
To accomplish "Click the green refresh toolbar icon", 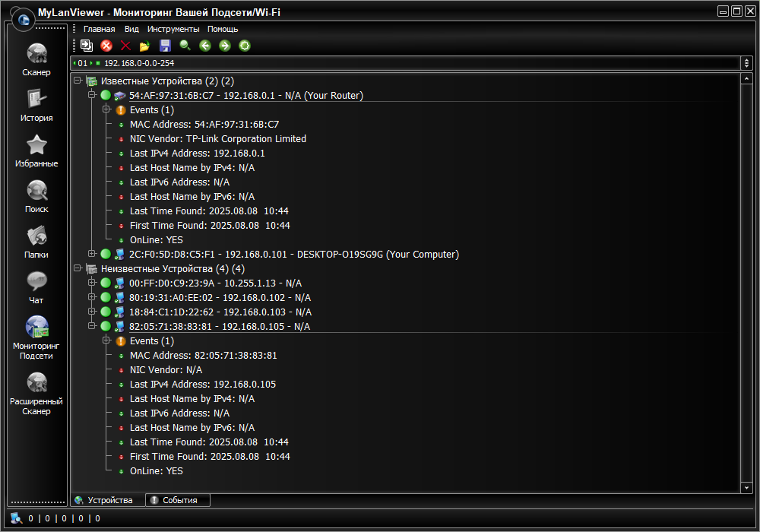I will point(245,46).
